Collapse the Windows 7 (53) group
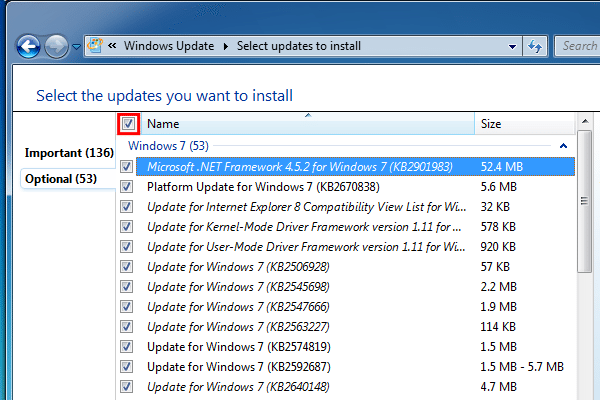 coord(564,146)
